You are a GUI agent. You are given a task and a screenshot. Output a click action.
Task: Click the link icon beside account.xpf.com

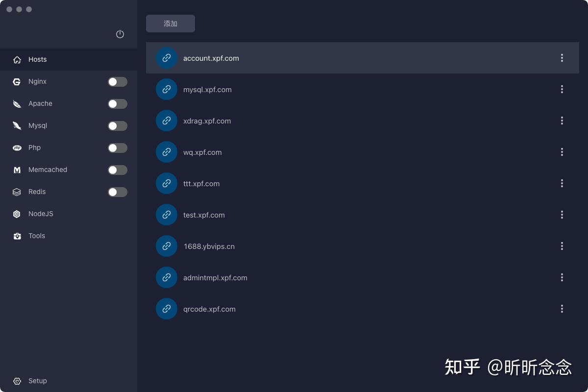pos(167,58)
